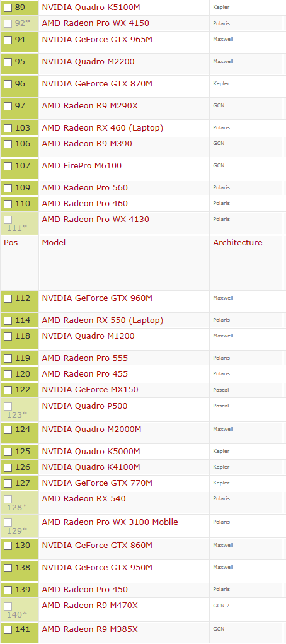Image resolution: width=286 pixels, height=644 pixels.
Task: Follow NVIDIA GeForce GTX 870M link
Action: click(97, 84)
